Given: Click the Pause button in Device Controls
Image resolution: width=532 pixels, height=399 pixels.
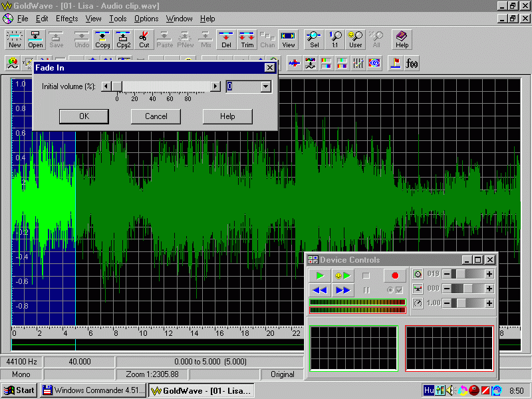Looking at the screenshot, I should [x=366, y=290].
